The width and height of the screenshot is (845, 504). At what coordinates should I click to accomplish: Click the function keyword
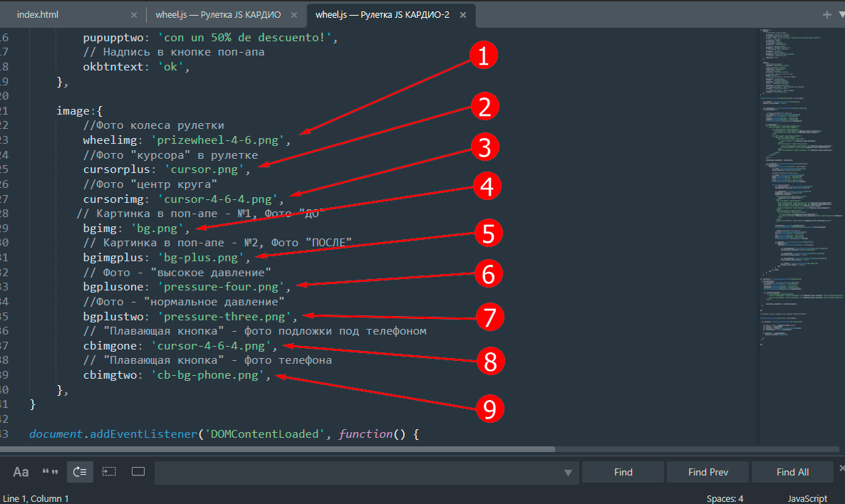click(366, 434)
